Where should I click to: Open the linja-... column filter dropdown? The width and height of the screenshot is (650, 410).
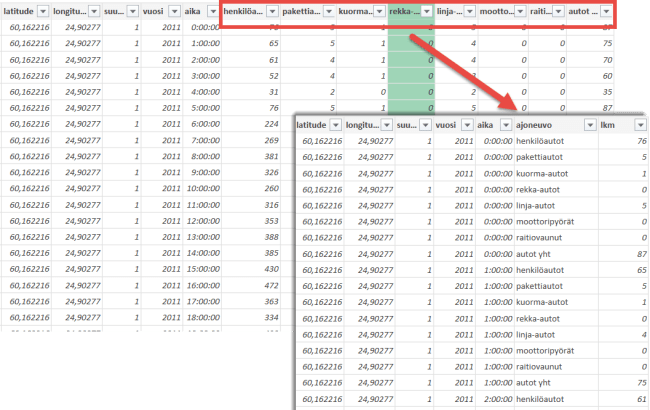click(473, 11)
